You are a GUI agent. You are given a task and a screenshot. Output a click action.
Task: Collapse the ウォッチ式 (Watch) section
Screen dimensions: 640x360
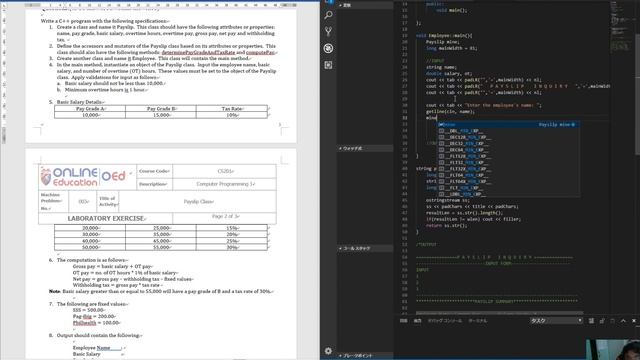pos(365,149)
